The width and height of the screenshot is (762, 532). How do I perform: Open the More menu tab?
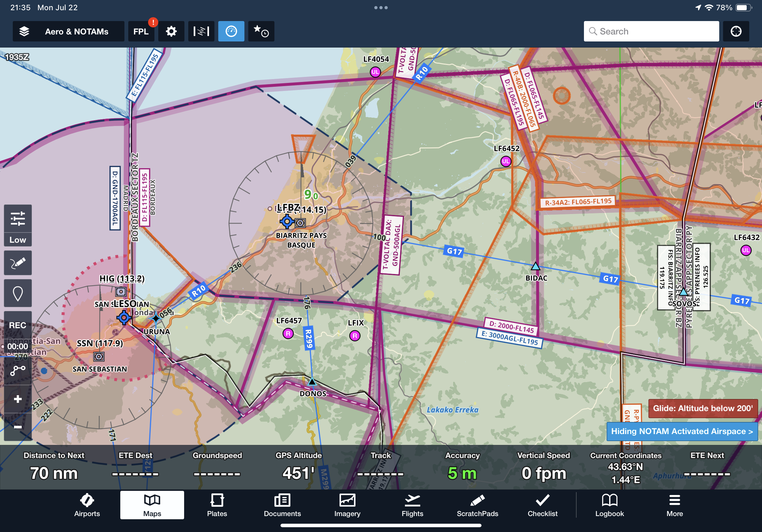[x=675, y=506]
